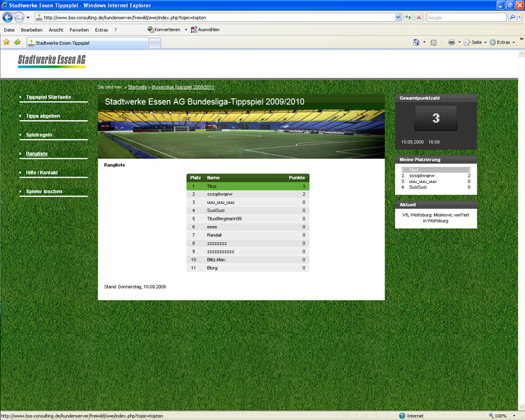The image size is (525, 420).
Task: Select the sssqdwqew row in ranking table
Action: (x=248, y=194)
